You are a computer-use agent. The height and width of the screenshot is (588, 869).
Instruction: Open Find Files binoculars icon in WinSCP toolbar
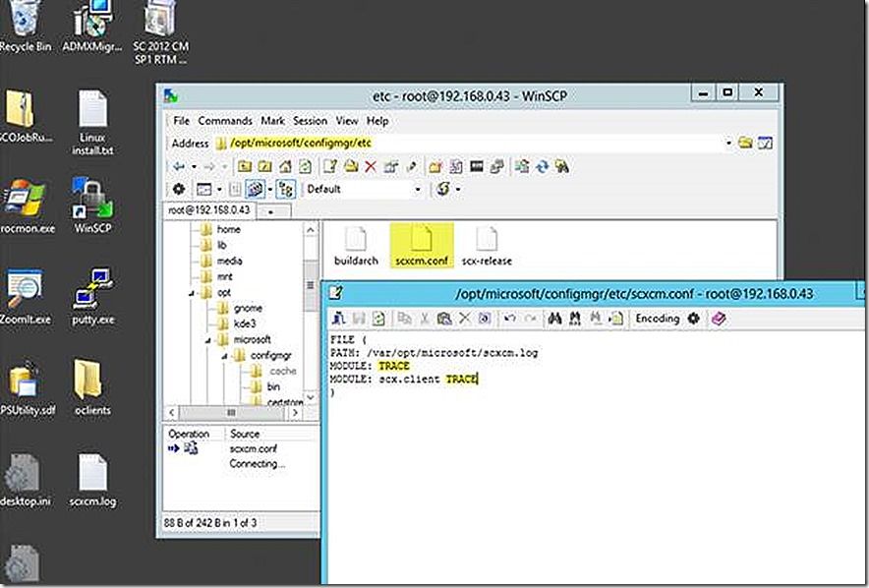562,166
